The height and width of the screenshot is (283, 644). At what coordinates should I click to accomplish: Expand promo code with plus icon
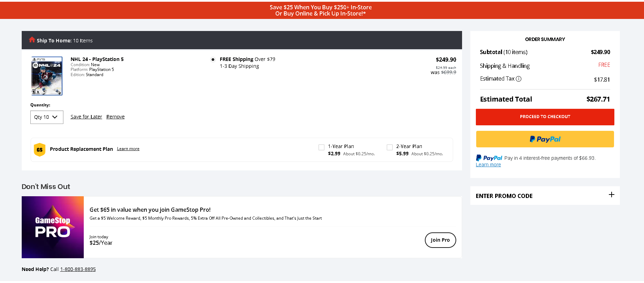(x=612, y=195)
